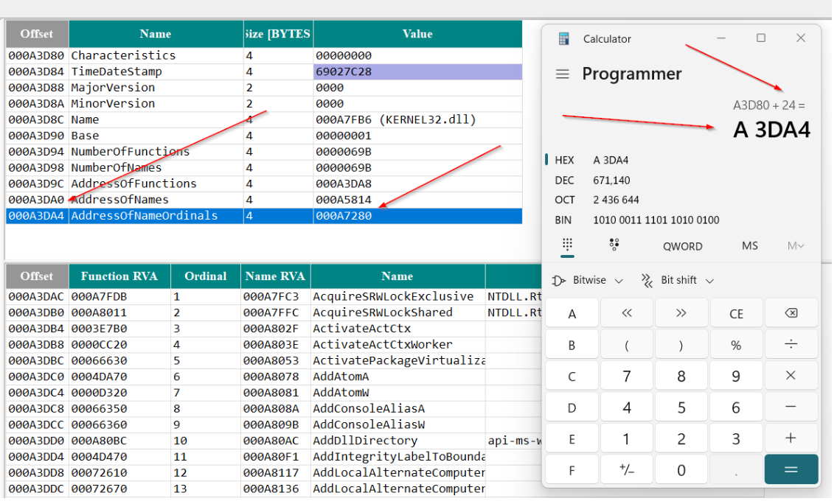
Task: Open the calculator hamburger navigation menu
Action: tap(563, 74)
